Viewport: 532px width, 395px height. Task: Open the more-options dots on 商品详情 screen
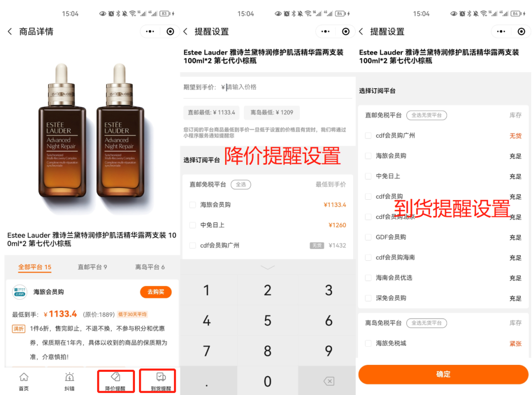tap(150, 32)
